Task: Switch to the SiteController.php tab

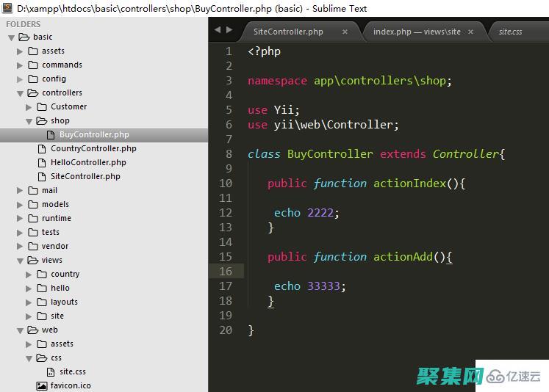Action: pos(288,32)
